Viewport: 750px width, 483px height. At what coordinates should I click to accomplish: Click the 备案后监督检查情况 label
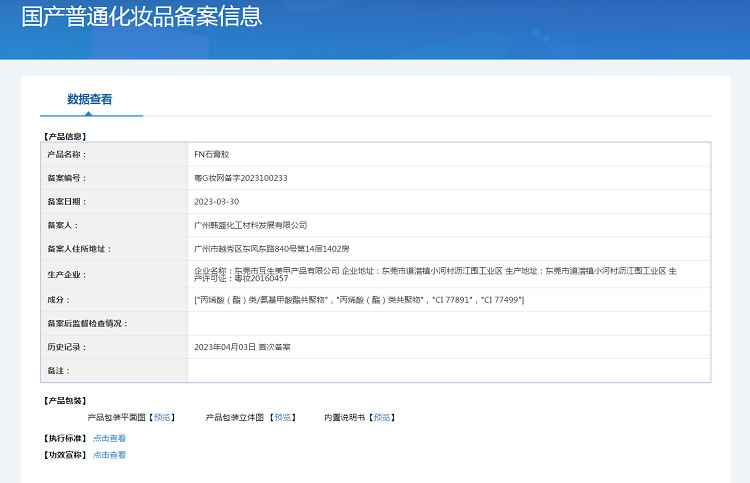[x=88, y=324]
